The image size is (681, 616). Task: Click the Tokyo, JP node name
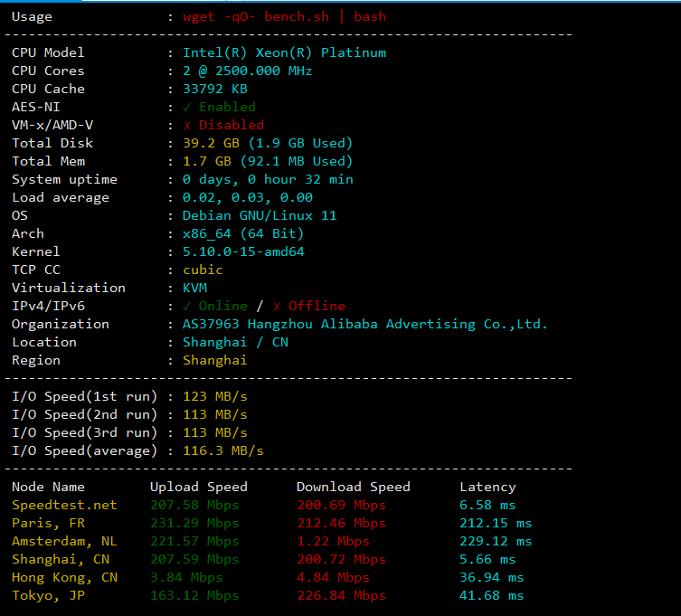coord(48,595)
